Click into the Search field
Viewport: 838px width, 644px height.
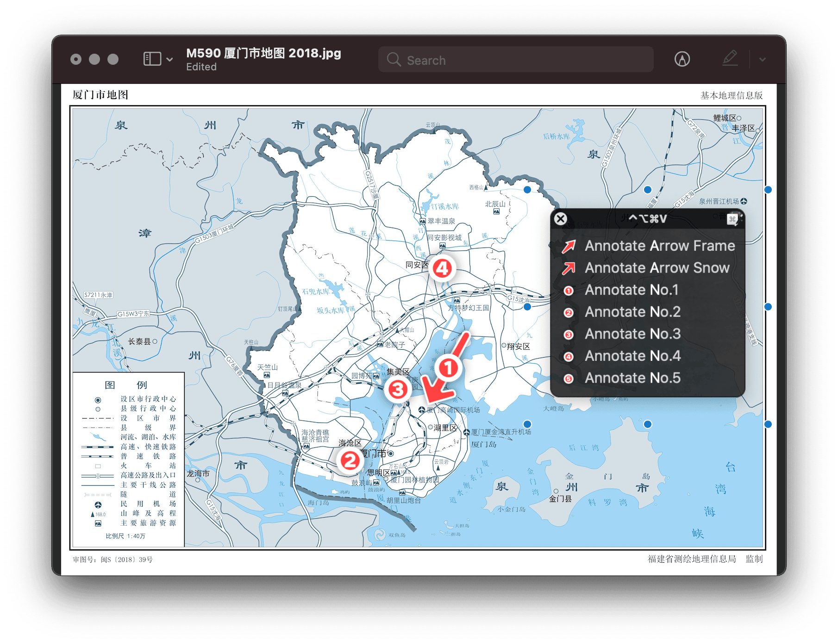516,60
